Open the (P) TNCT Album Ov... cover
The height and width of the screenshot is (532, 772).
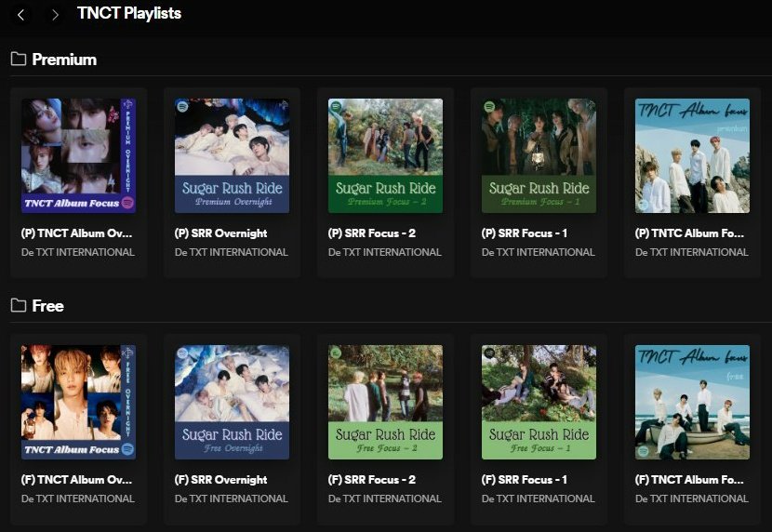[78, 155]
